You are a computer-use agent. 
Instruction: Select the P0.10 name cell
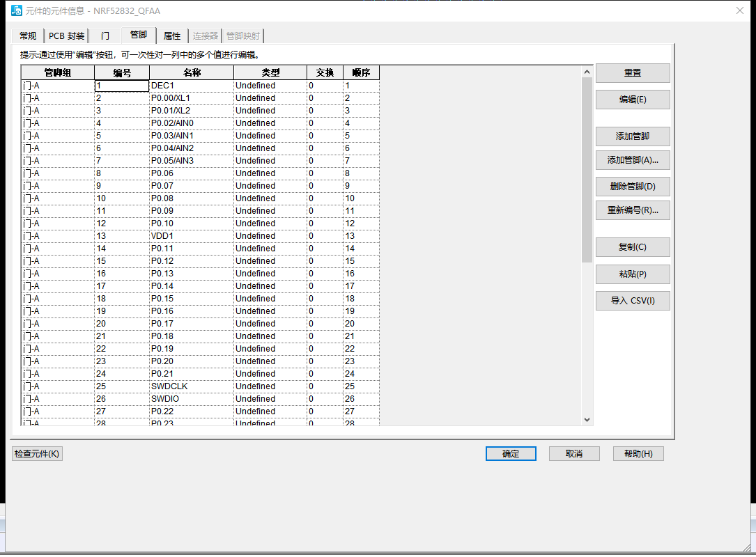tap(192, 223)
